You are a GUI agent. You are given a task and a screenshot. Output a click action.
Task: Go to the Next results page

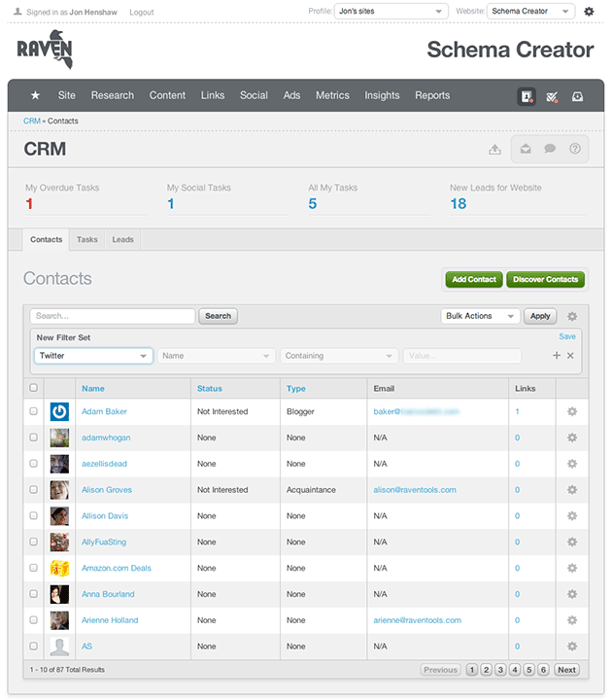(x=566, y=670)
